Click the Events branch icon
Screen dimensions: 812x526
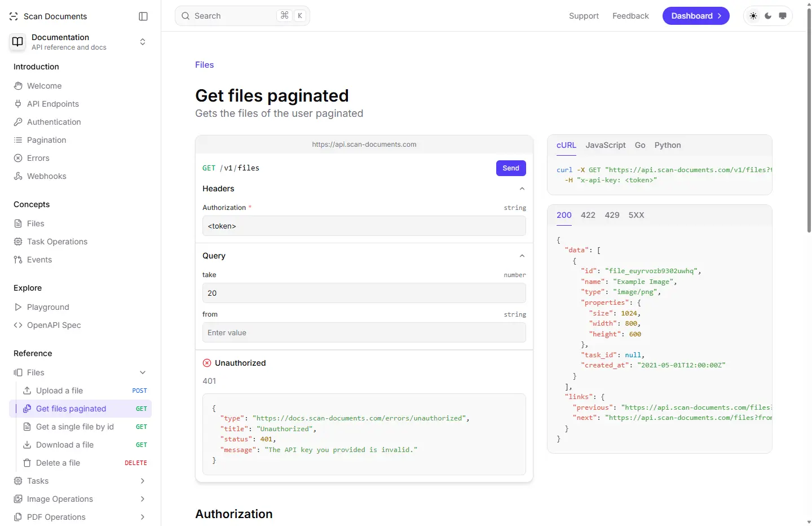pyautogui.click(x=18, y=260)
